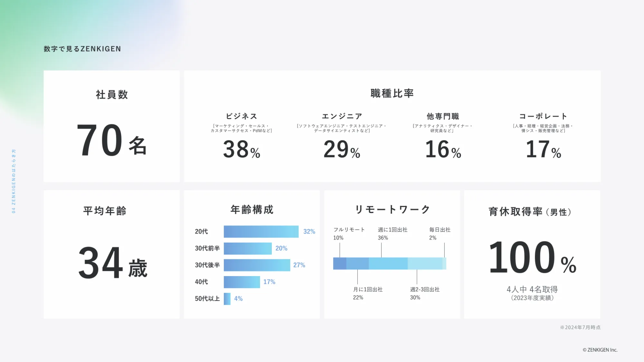
Task: Click the フルリモート label
Action: click(x=349, y=230)
